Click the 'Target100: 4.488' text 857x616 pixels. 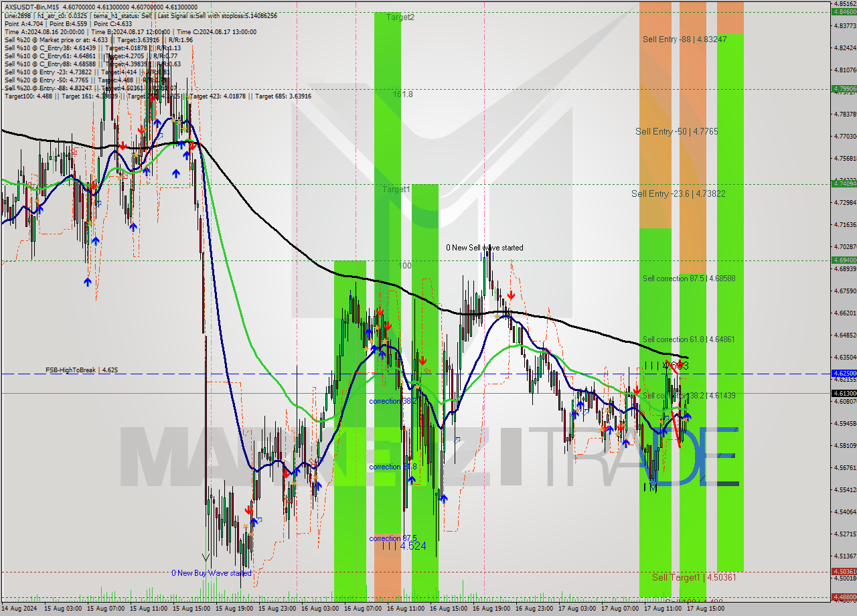28,96
